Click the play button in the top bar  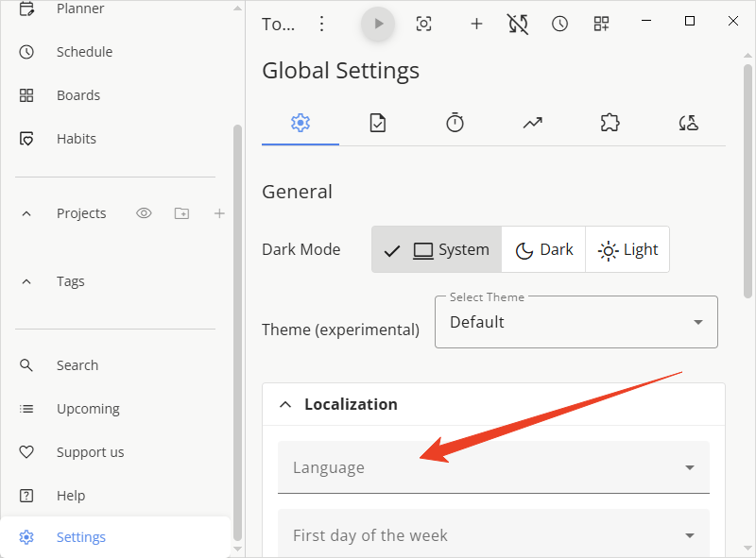click(x=378, y=24)
